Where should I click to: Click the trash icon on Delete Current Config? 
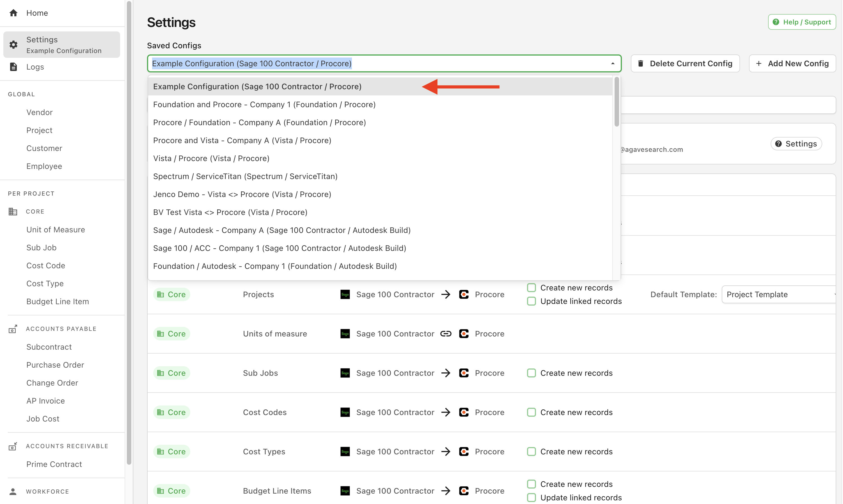pyautogui.click(x=641, y=63)
